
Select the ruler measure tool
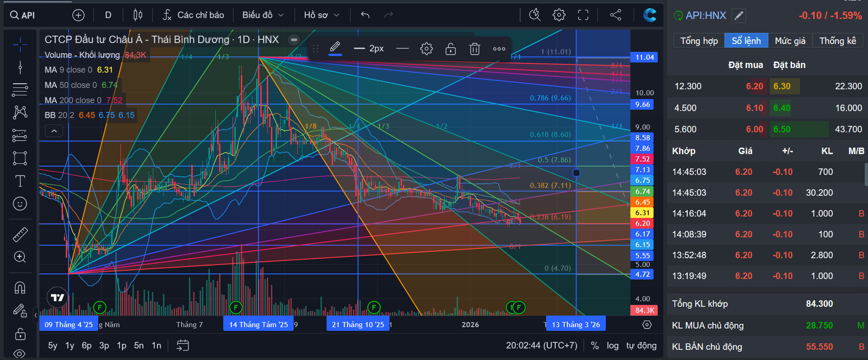coord(20,235)
